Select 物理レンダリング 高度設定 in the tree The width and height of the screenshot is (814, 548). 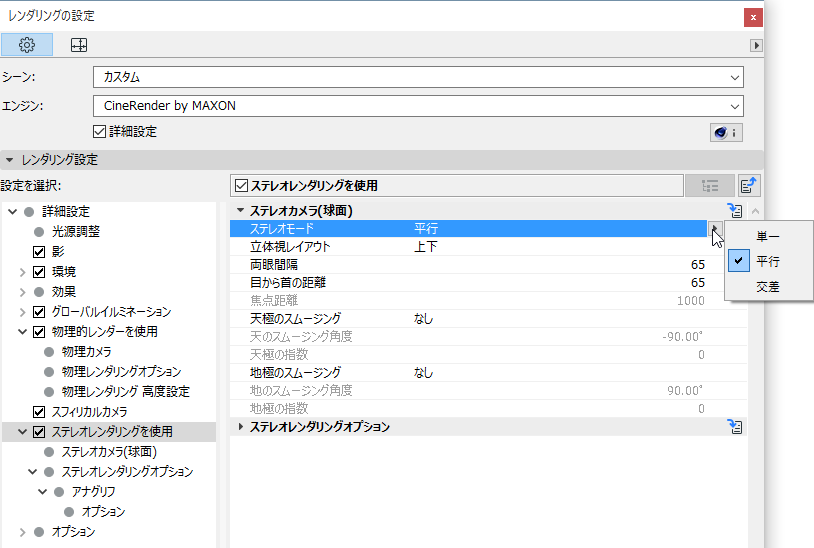pos(126,392)
